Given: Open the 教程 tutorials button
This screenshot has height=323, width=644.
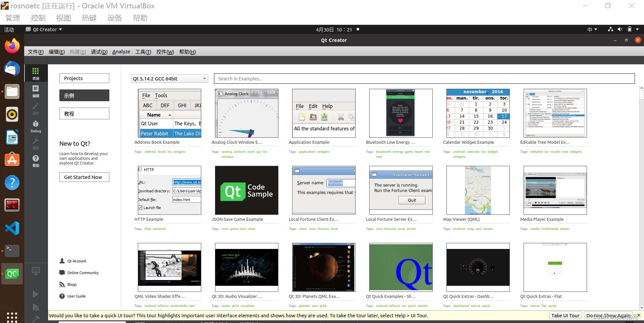Looking at the screenshot, I should point(84,114).
